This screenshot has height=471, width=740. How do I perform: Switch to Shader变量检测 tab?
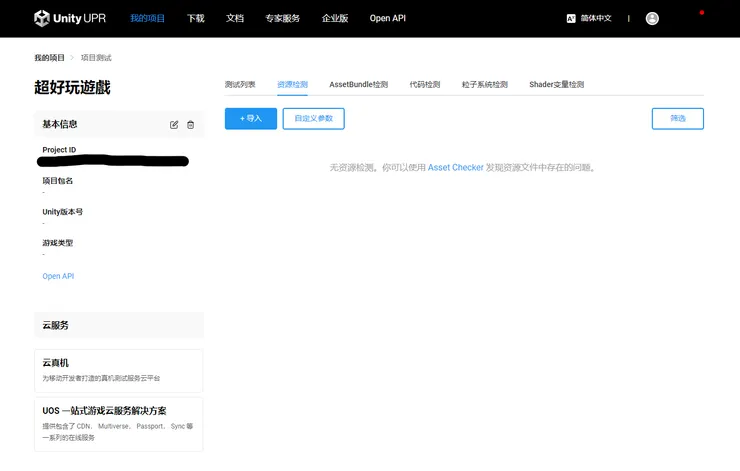pyautogui.click(x=556, y=84)
